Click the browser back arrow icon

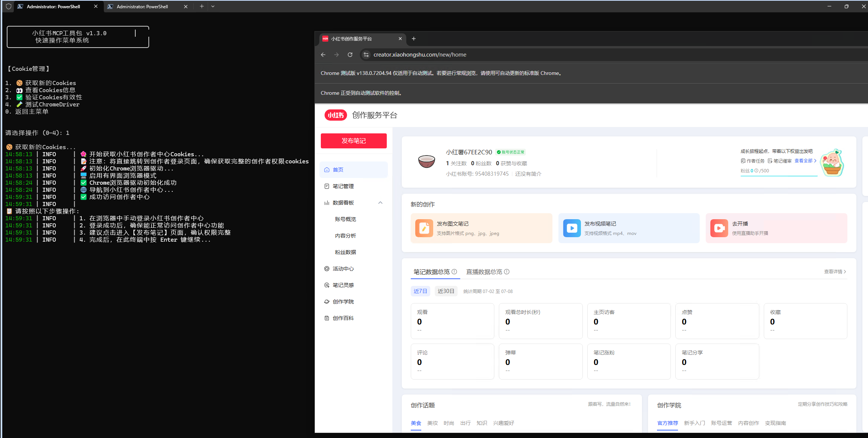pyautogui.click(x=323, y=55)
